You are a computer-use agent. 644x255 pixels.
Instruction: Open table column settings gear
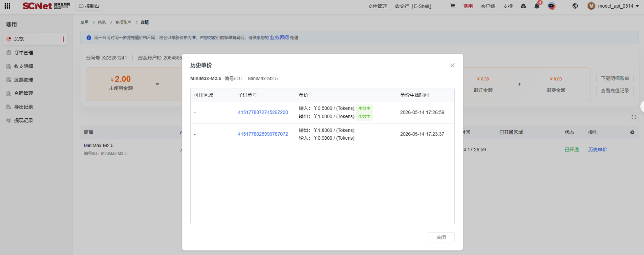click(x=632, y=132)
